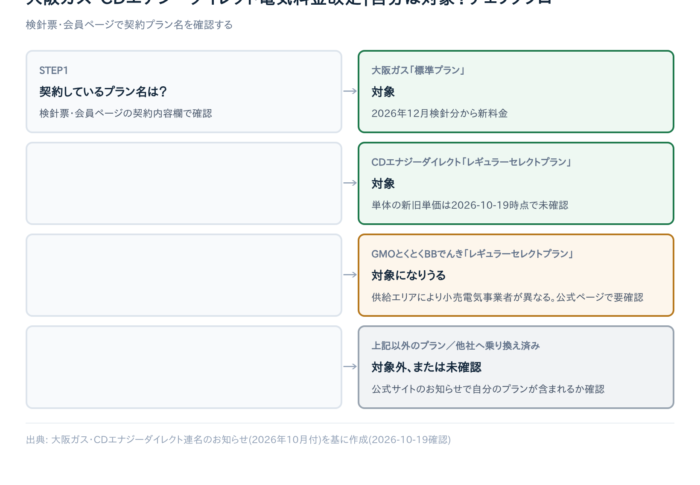The width and height of the screenshot is (700, 485).
Task: Click the 対象になりうる heading
Action: (x=408, y=275)
